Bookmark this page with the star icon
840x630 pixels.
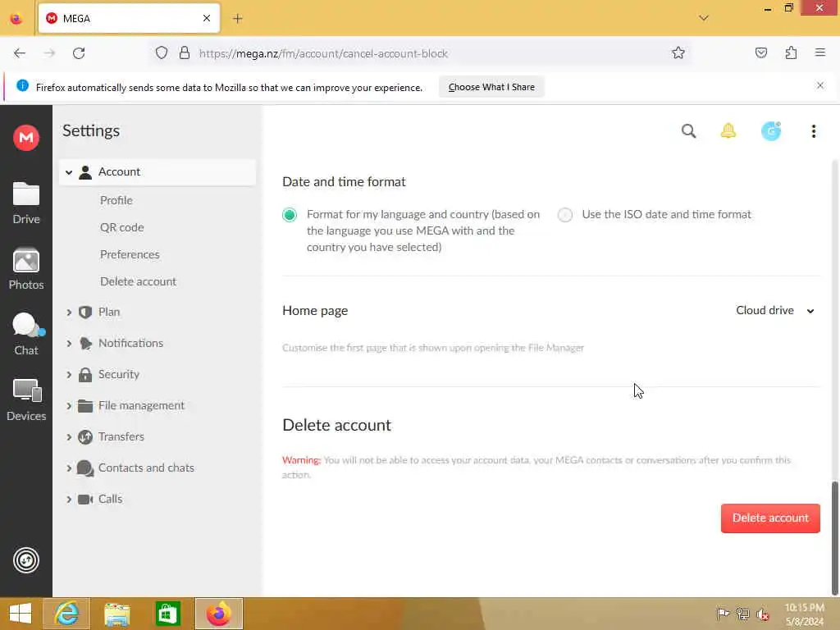coord(678,53)
